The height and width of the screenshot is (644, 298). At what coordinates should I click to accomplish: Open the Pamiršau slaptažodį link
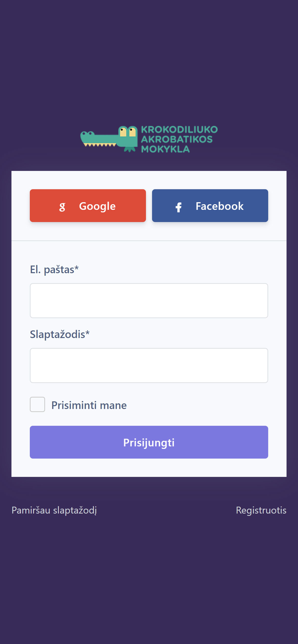pos(54,510)
